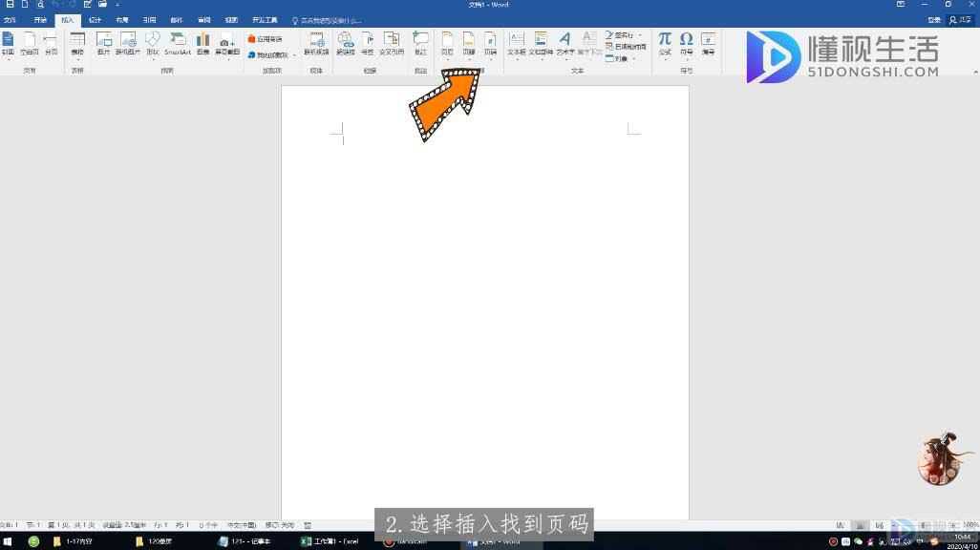Switch to Print Layout view in status bar
Viewport: 980px width, 550px height.
(x=860, y=525)
